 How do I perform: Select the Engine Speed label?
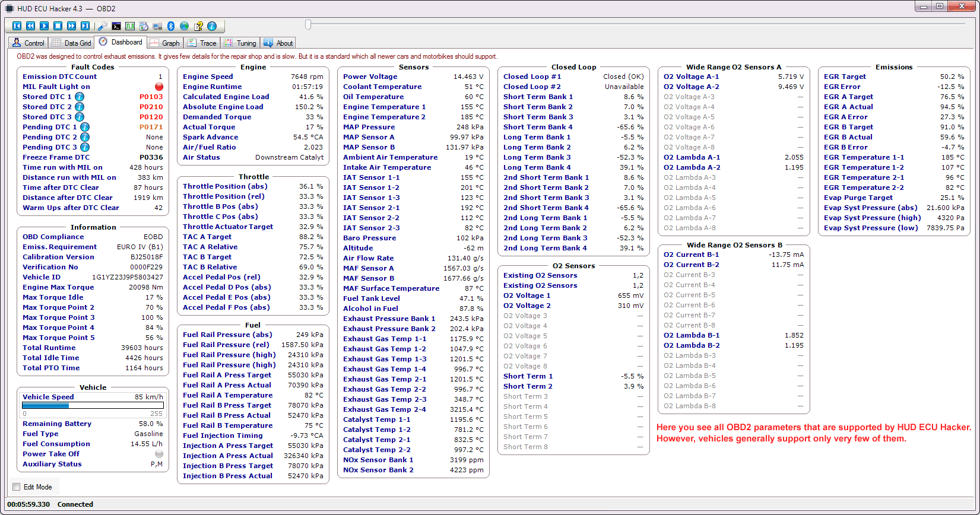click(x=208, y=77)
